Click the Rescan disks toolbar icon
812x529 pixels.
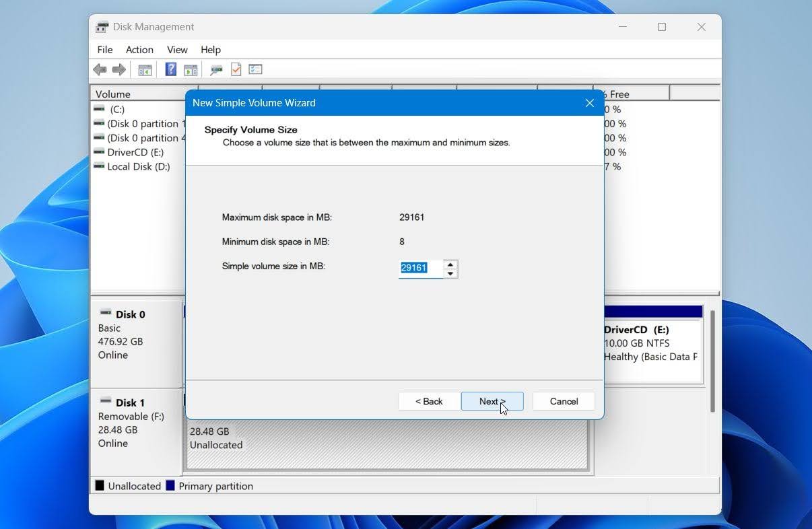(216, 69)
